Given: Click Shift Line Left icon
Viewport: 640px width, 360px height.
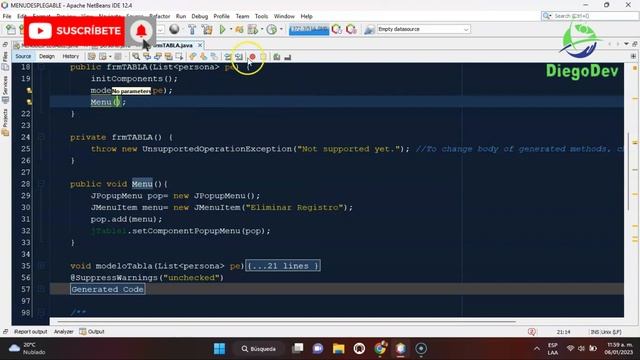Looking at the screenshot, I should tap(228, 57).
